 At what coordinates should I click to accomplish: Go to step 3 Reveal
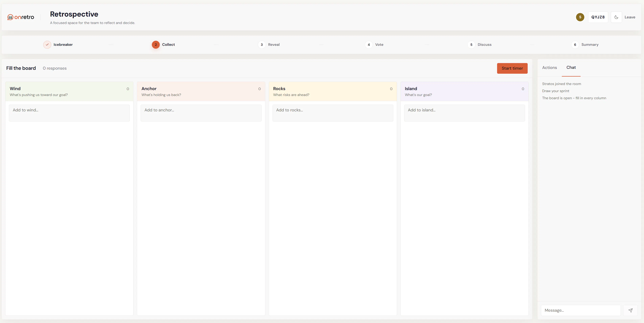pyautogui.click(x=269, y=44)
